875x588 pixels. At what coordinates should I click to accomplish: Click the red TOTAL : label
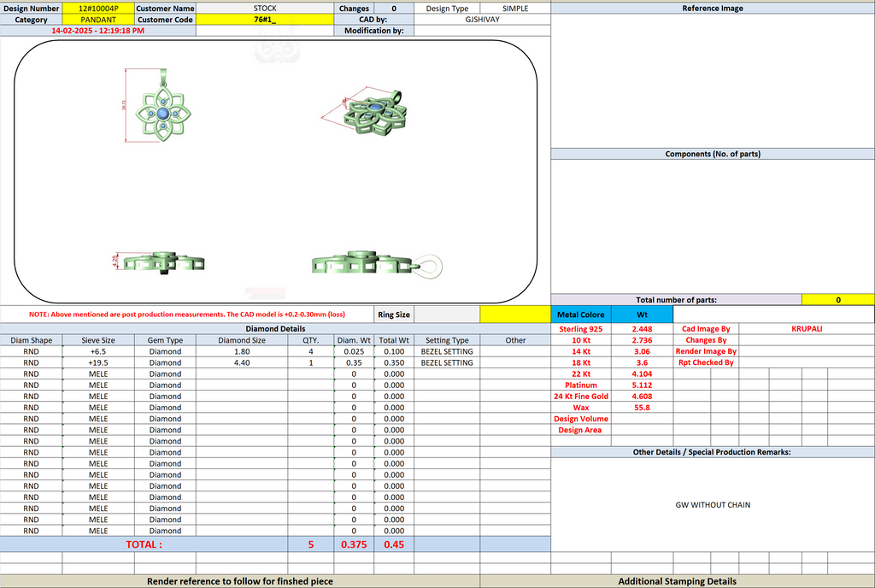point(144,544)
